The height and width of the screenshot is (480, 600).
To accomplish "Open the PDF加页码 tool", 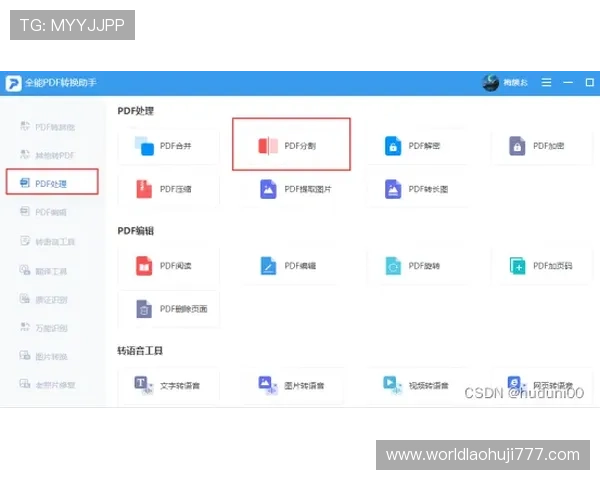I will click(540, 266).
